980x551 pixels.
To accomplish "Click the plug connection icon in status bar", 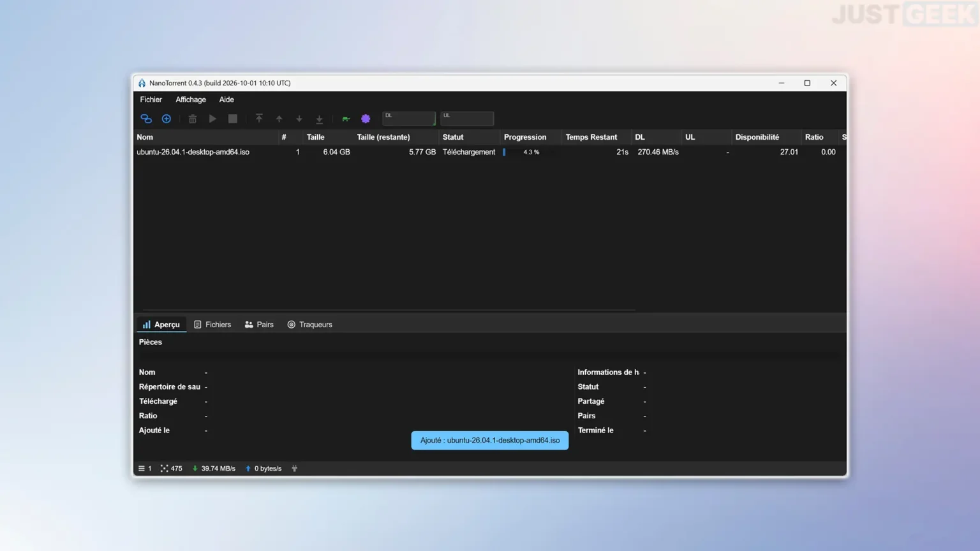I will [295, 469].
